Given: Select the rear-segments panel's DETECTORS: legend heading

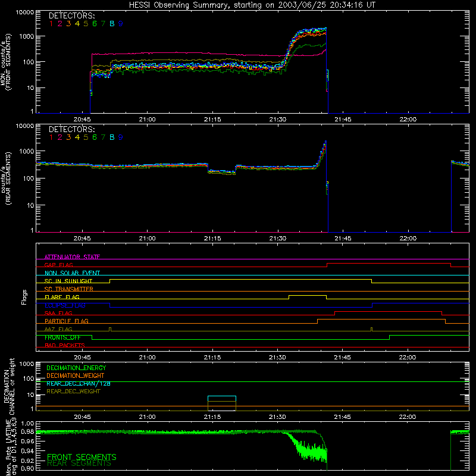Looking at the screenshot, I should tap(71, 129).
